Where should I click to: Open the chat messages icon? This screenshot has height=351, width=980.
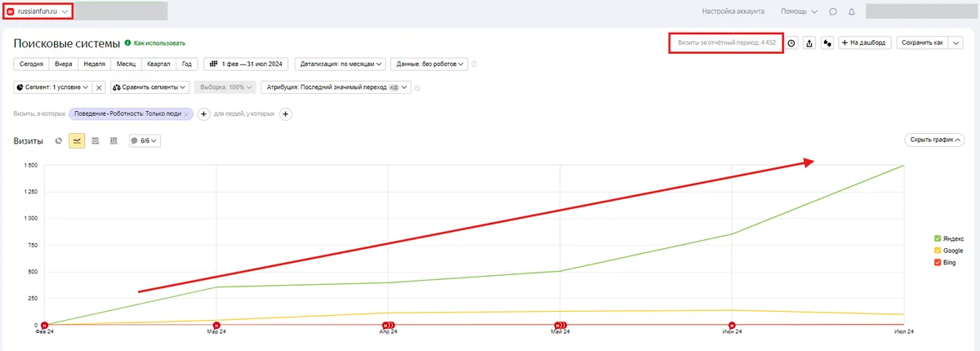(833, 11)
